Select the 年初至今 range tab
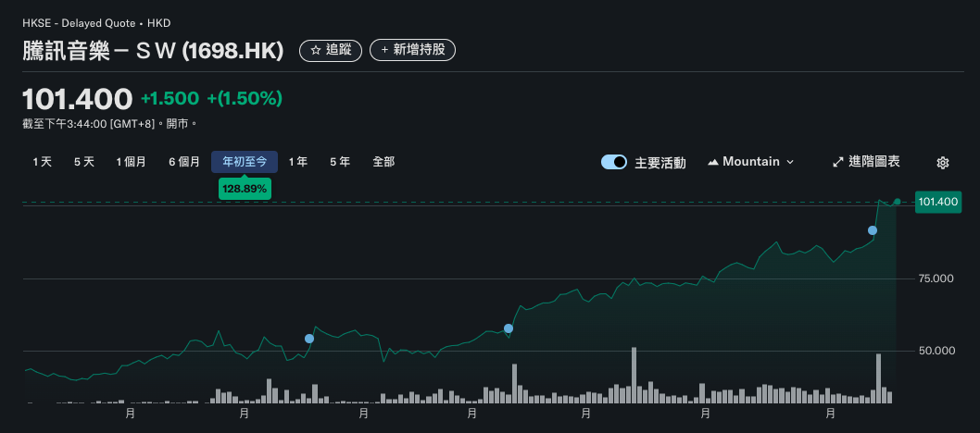The image size is (980, 433). [x=245, y=162]
